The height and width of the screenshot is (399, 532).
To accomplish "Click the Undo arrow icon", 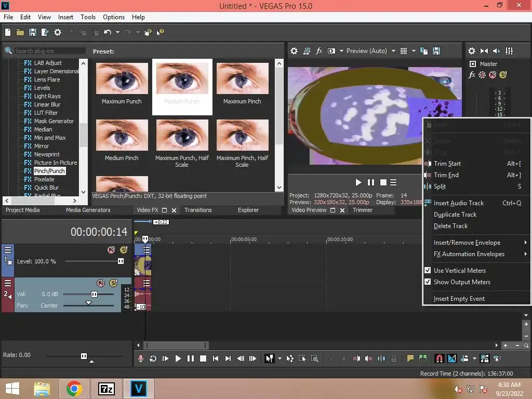I will coord(108,32).
